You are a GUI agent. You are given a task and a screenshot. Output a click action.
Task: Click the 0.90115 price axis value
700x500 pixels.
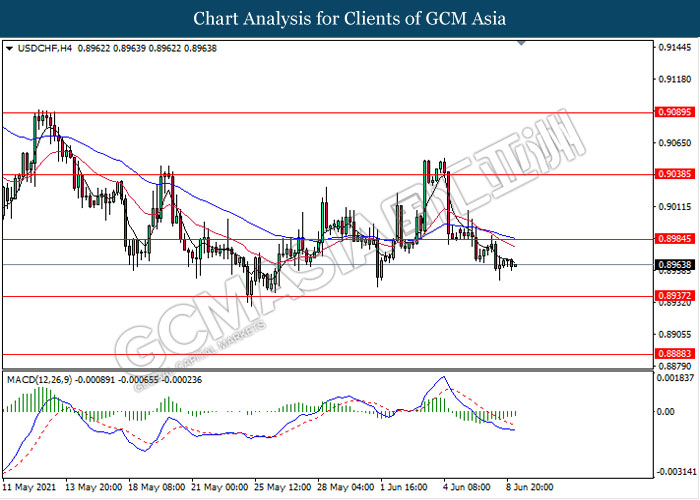click(675, 207)
